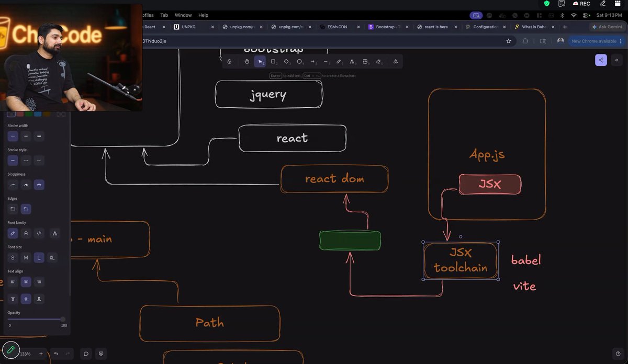Image resolution: width=628 pixels, height=364 pixels.
Task: Redo the last canvas action
Action: coord(68,354)
